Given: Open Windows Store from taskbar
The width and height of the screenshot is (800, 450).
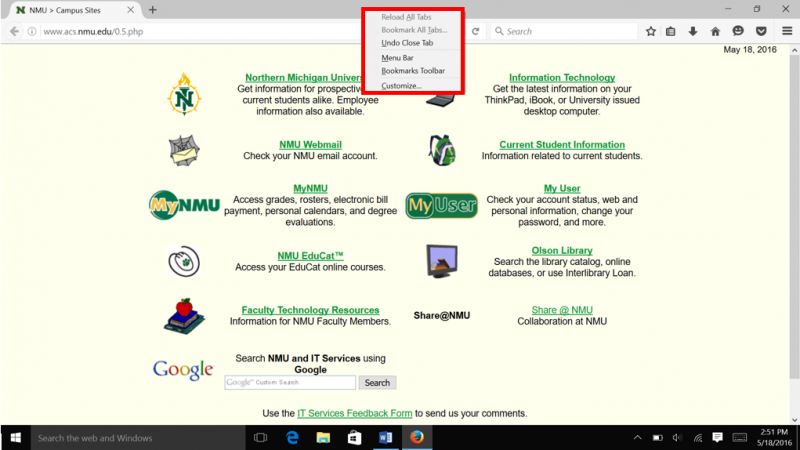Looking at the screenshot, I should 355,438.
